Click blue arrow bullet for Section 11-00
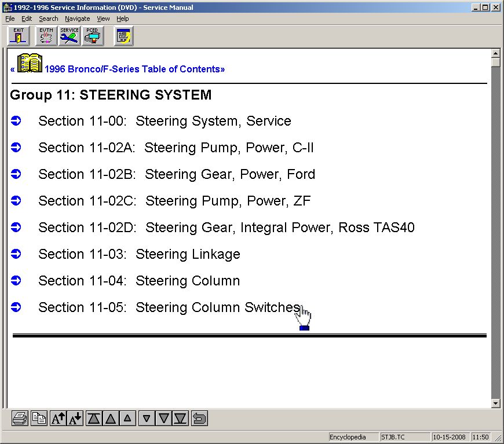This screenshot has width=504, height=444. [16, 121]
